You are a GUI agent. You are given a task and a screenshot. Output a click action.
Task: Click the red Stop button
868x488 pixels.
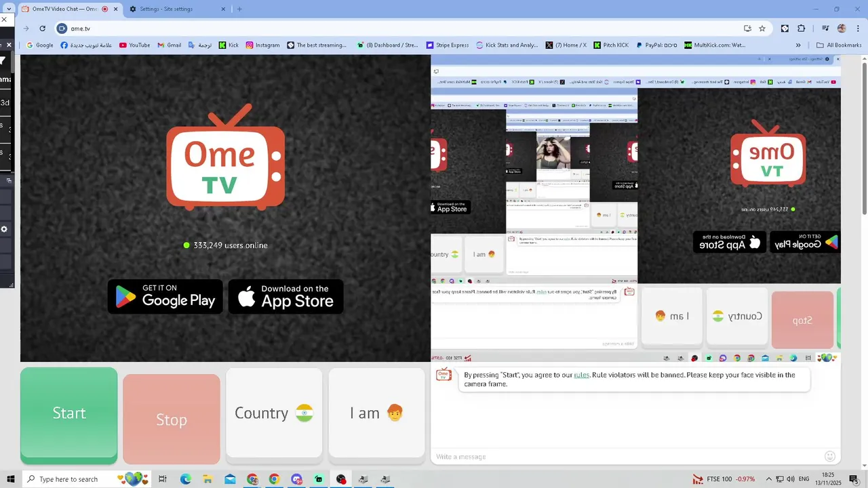(172, 420)
